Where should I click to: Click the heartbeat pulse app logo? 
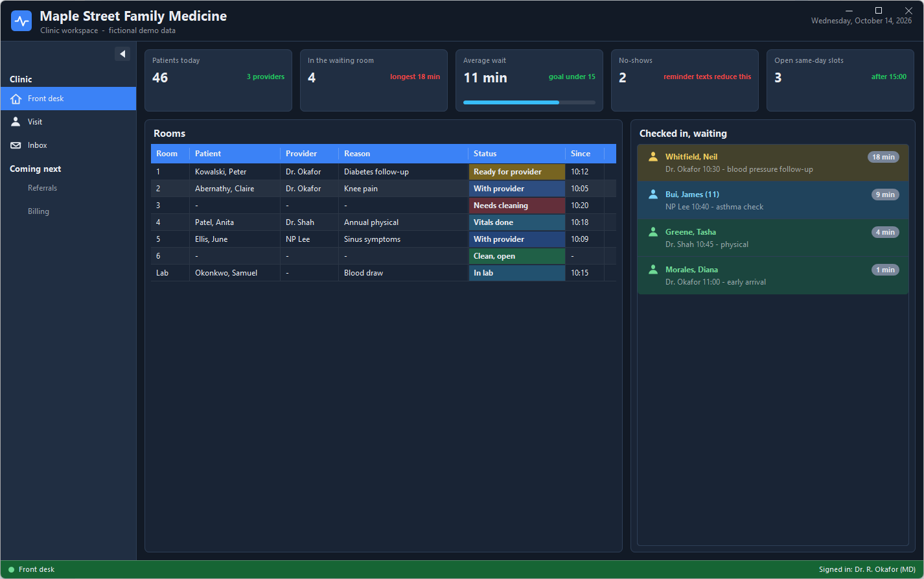pos(21,21)
